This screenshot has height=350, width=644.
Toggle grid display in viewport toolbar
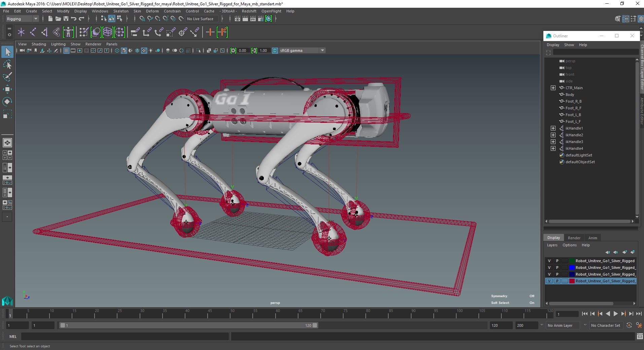(x=66, y=50)
